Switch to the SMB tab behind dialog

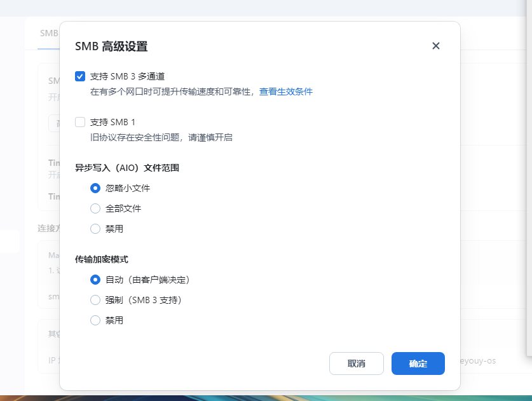[x=49, y=33]
